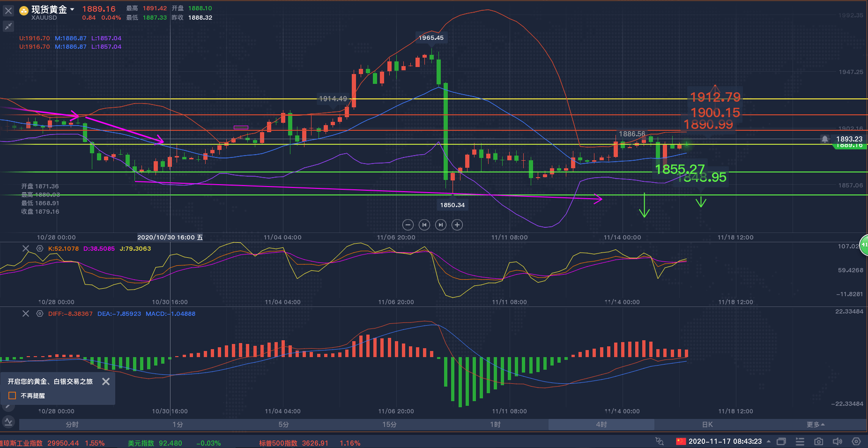Expand the 更多 timeframe menu
Image resolution: width=868 pixels, height=448 pixels.
pos(816,425)
